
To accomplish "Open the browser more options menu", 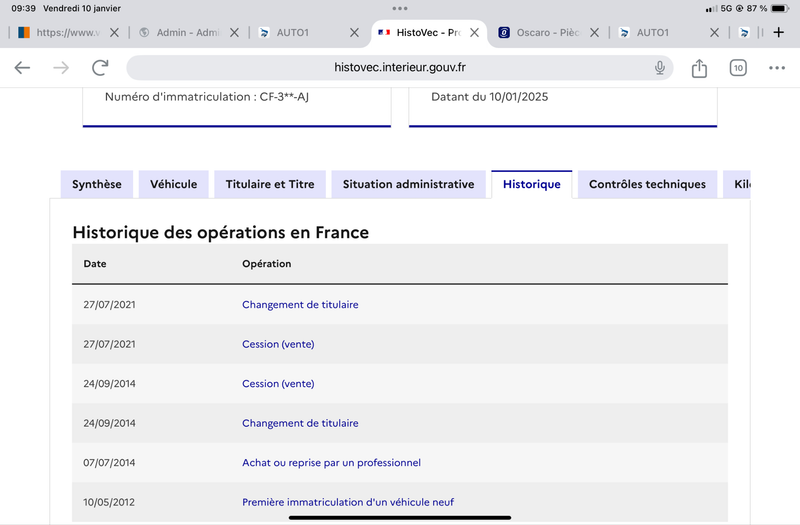I will [x=777, y=67].
